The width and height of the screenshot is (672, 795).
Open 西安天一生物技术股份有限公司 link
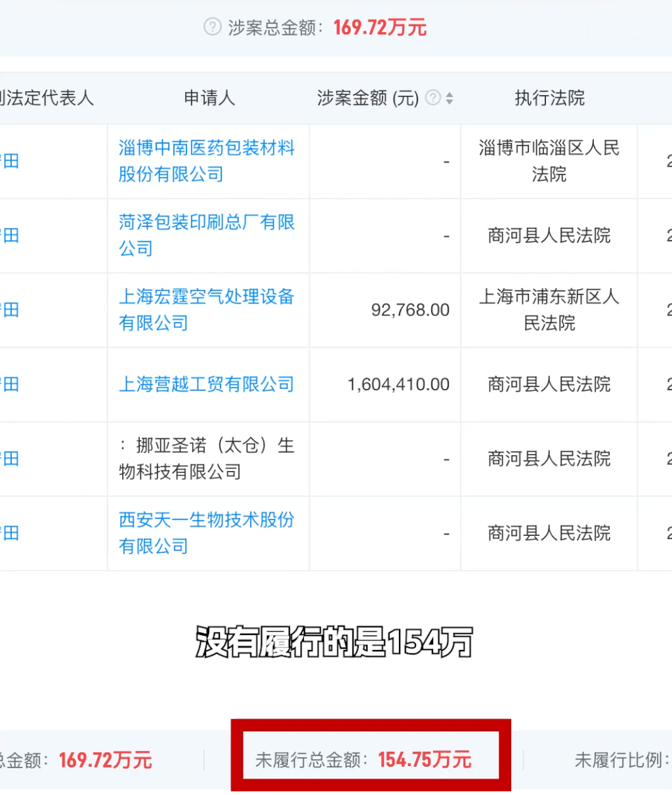pos(206,533)
